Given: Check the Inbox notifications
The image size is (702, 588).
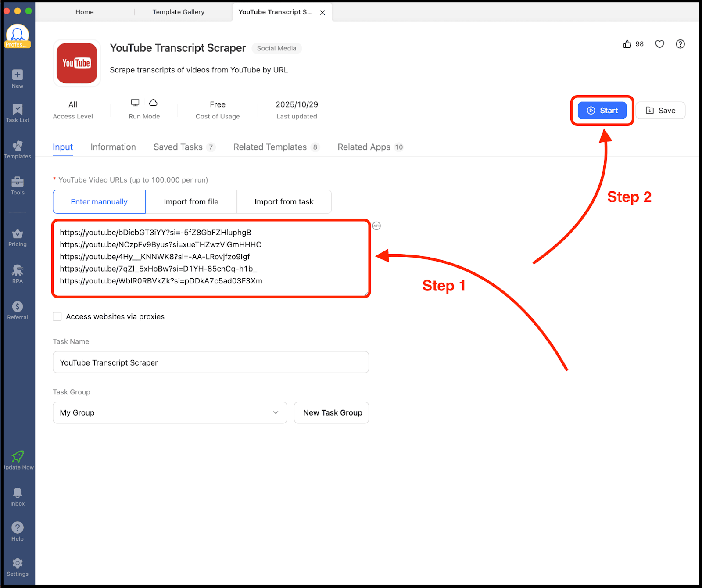Looking at the screenshot, I should 17,496.
